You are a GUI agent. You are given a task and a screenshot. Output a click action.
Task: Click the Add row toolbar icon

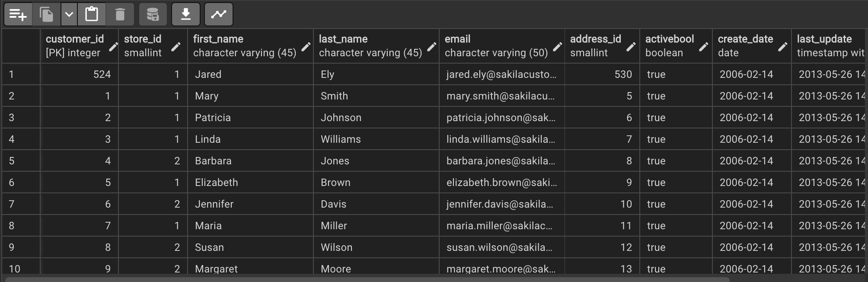click(x=18, y=14)
